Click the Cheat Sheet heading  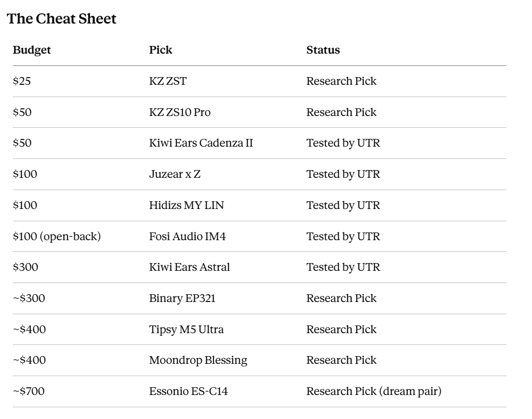(x=61, y=19)
